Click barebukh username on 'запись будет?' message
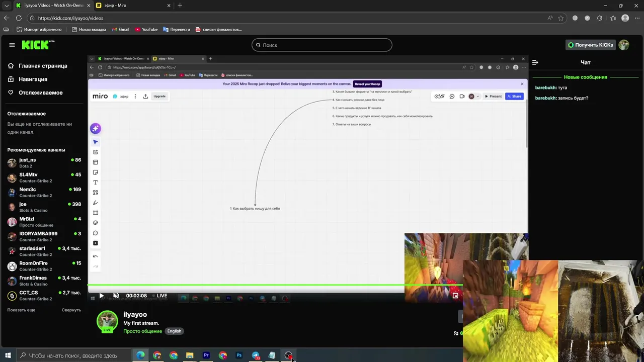Image resolution: width=644 pixels, height=362 pixels. pos(546,98)
